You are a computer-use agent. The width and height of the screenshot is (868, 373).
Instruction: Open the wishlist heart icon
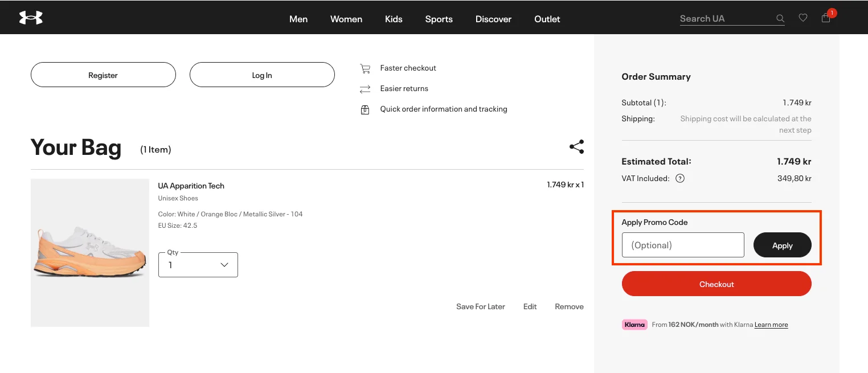803,18
